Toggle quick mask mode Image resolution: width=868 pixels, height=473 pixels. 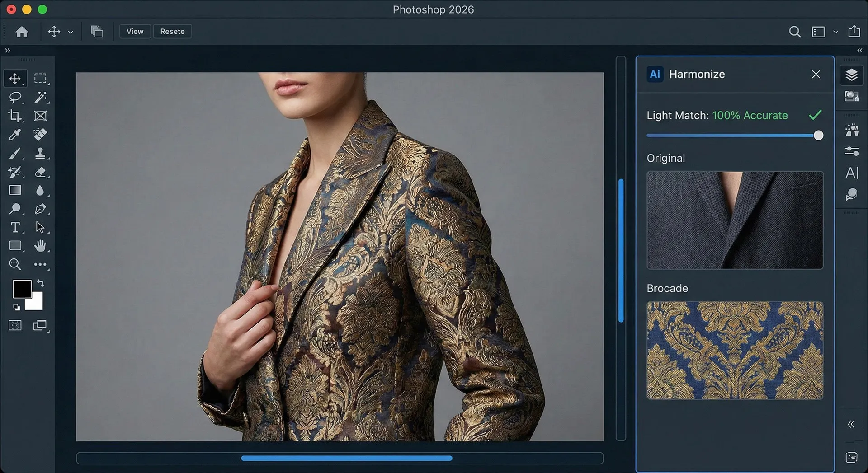(x=15, y=325)
